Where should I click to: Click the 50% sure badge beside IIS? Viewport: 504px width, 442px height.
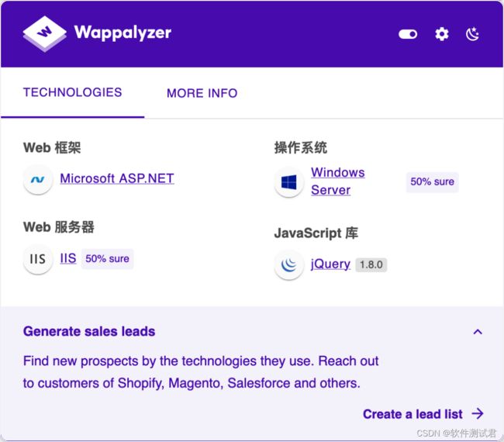coord(107,259)
